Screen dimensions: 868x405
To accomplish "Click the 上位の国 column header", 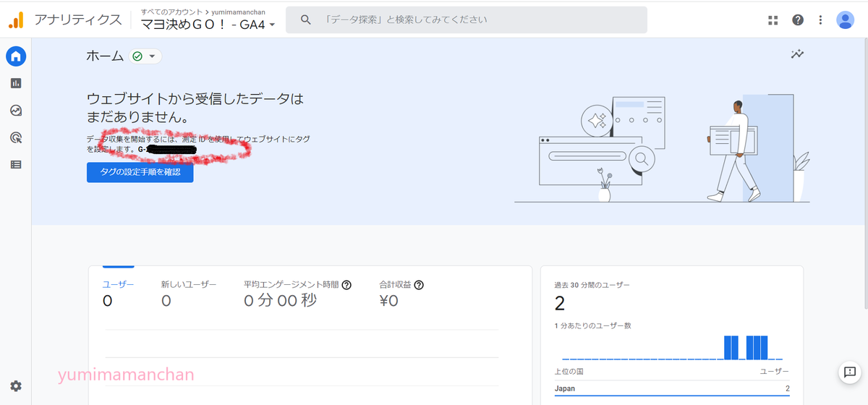I will point(569,371).
